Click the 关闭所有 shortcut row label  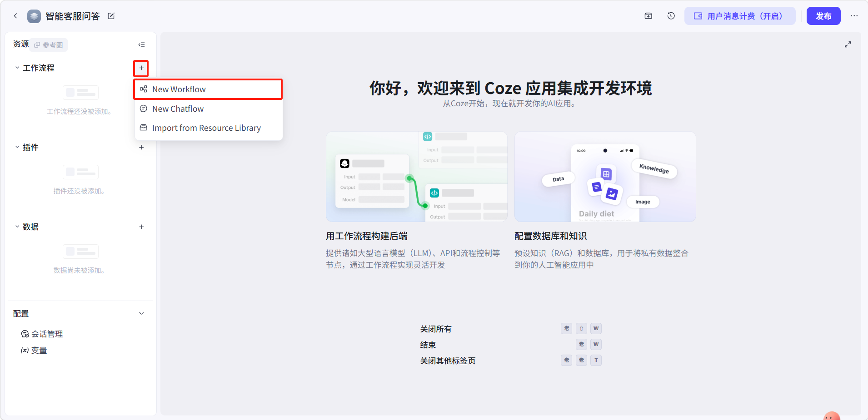tap(436, 329)
